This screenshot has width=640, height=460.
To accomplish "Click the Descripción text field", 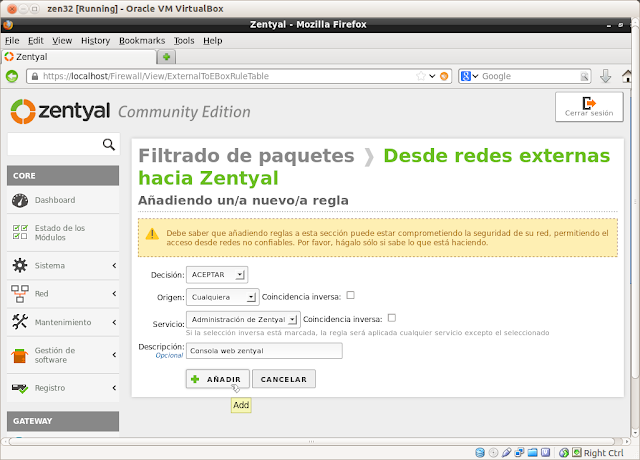I will [264, 351].
